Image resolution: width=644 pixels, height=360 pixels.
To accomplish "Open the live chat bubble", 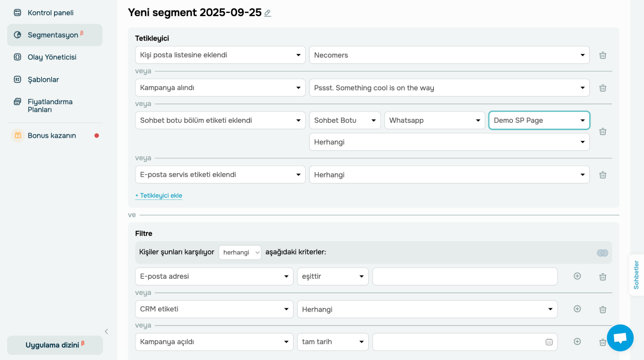I will click(x=620, y=338).
